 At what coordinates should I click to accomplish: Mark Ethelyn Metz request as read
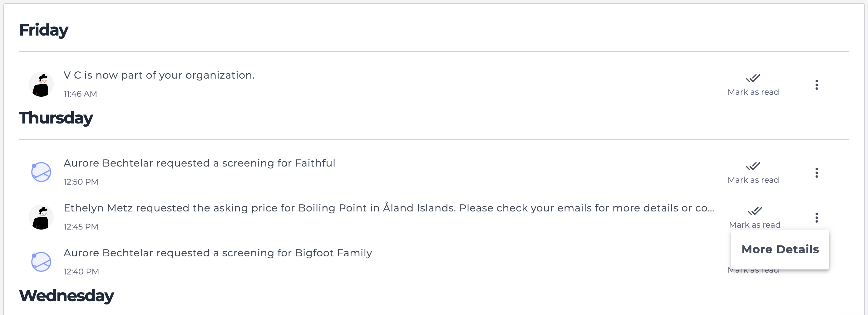754,225
